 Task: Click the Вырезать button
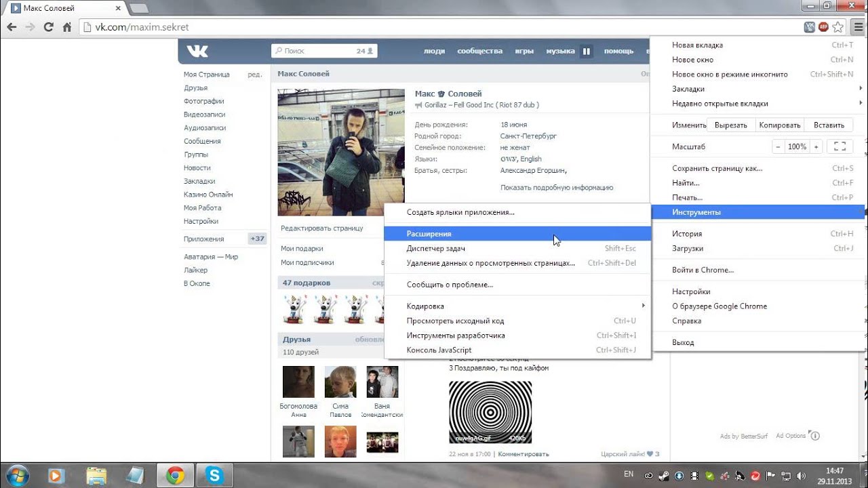point(730,125)
